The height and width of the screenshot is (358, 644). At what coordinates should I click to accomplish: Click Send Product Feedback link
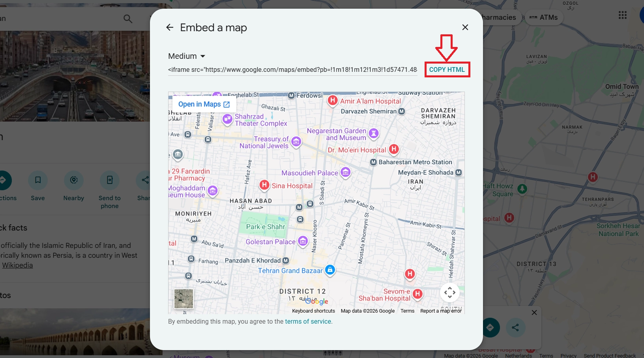click(610, 356)
